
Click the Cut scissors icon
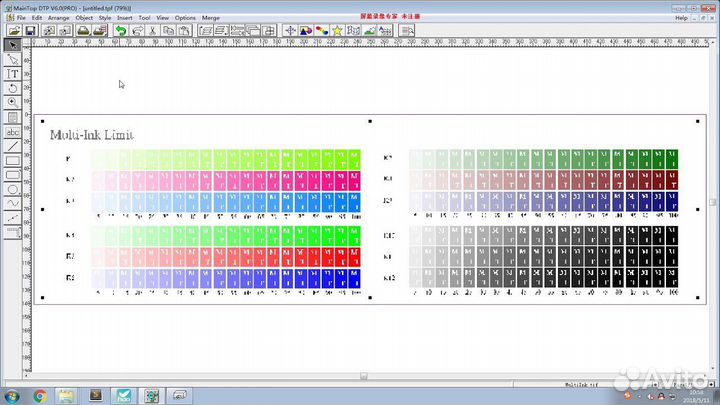(x=152, y=31)
